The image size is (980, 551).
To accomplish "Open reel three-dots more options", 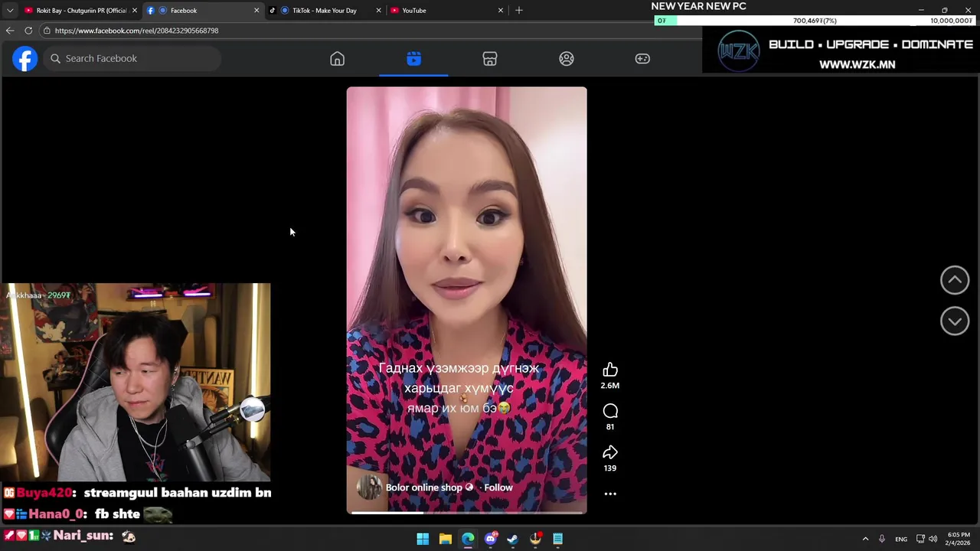I will tap(610, 494).
